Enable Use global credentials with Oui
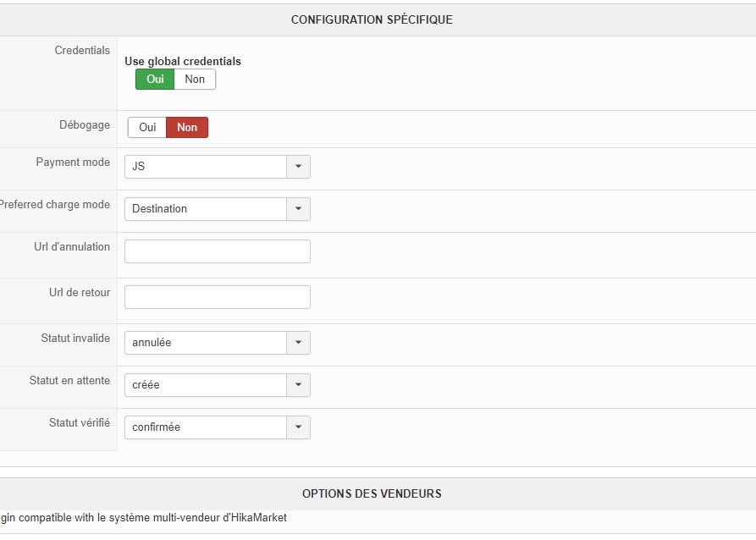Viewport: 756px width, 540px height. pos(155,80)
